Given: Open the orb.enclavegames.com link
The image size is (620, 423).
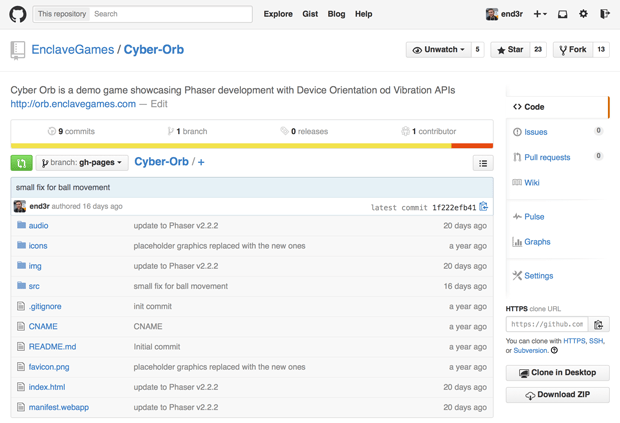Looking at the screenshot, I should click(x=73, y=104).
